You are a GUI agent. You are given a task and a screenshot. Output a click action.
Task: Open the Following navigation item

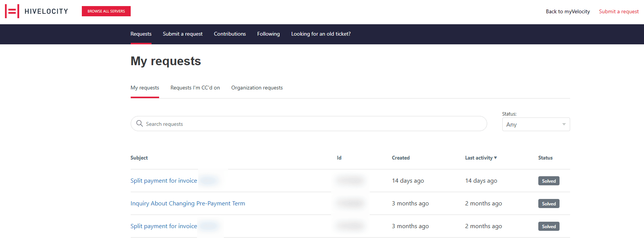[x=268, y=34]
